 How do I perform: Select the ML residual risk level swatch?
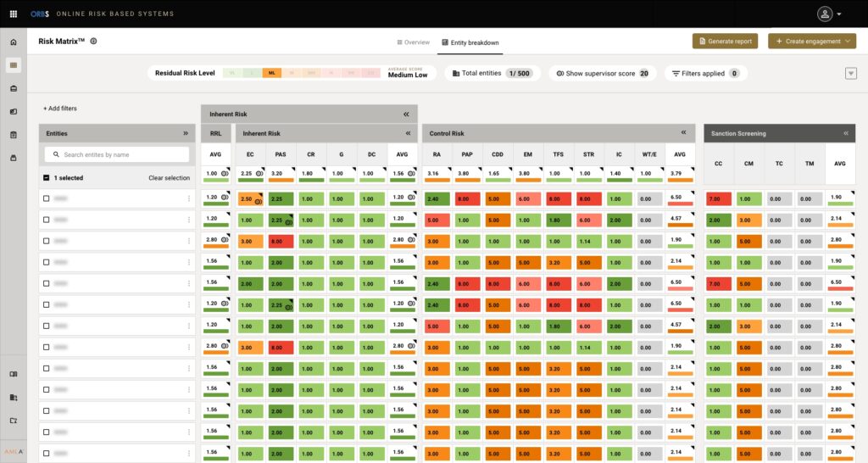(x=271, y=74)
